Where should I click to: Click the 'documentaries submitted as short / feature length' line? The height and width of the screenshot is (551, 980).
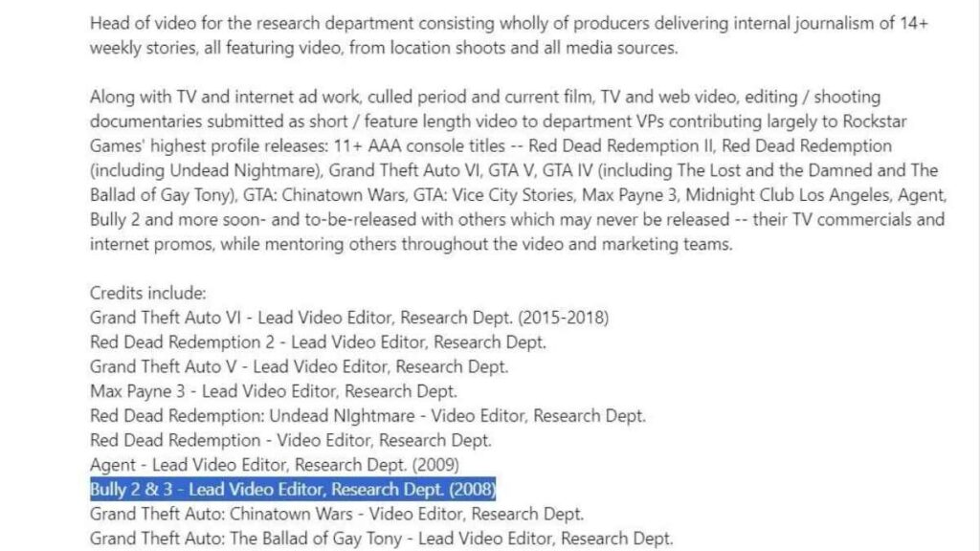(498, 121)
